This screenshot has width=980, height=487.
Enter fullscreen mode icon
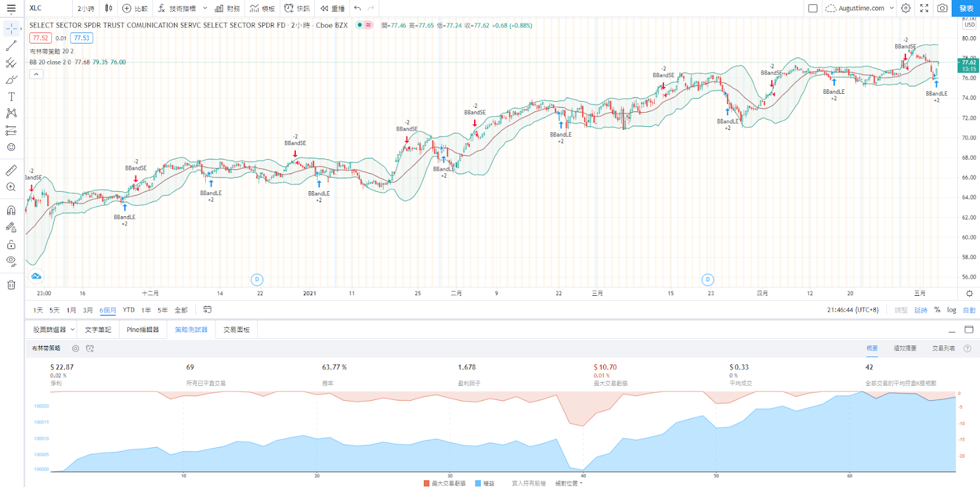click(x=924, y=8)
